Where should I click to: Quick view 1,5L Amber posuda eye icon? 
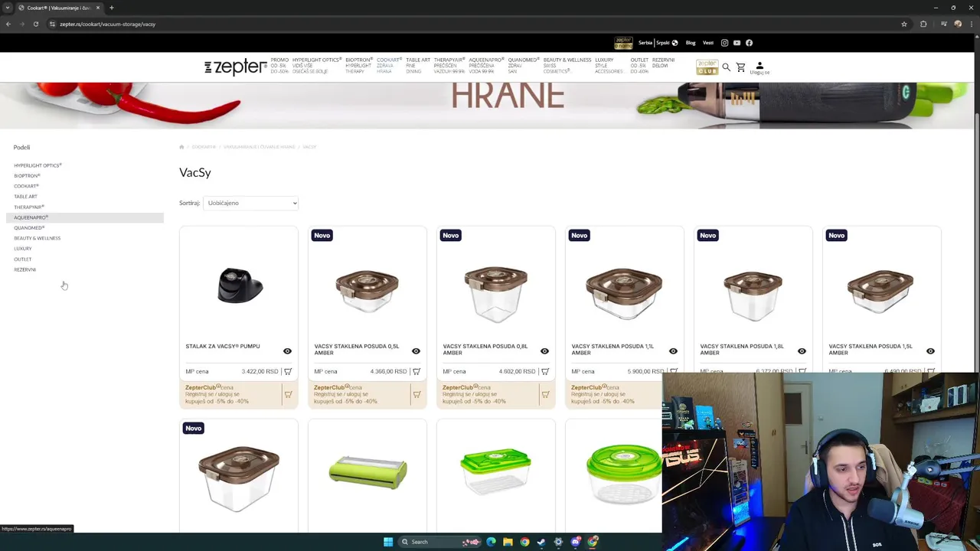930,351
